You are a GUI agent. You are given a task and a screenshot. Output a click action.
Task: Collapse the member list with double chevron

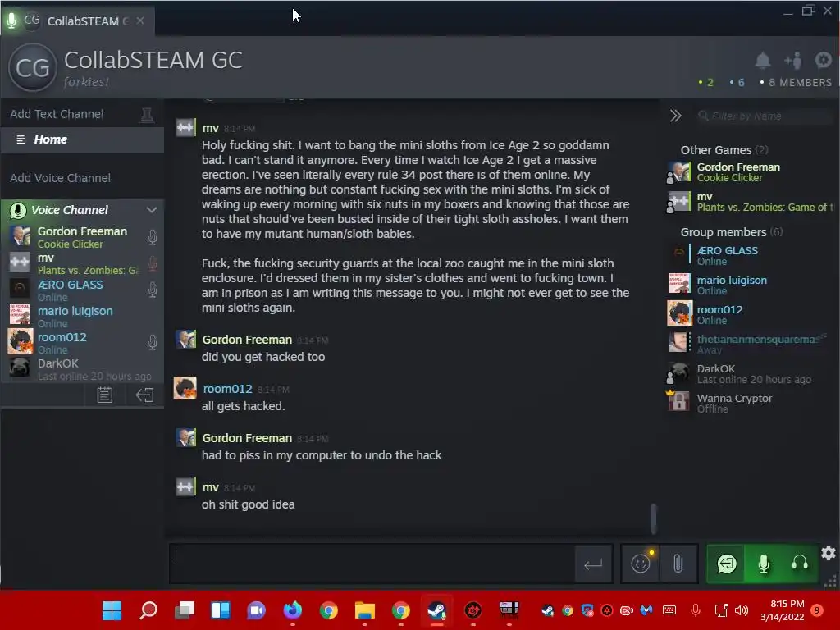[x=676, y=116]
